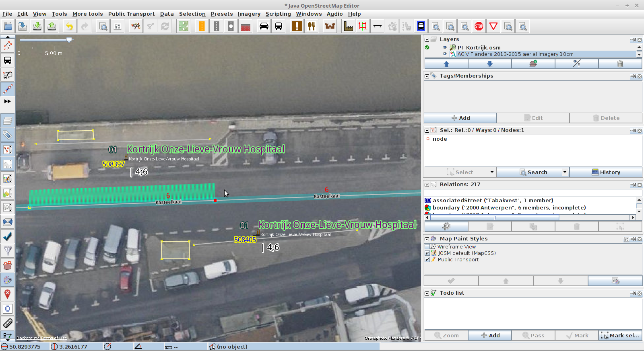The image size is (644, 351).
Task: Collapse the Tags/Memberships panel
Action: pyautogui.click(x=427, y=76)
